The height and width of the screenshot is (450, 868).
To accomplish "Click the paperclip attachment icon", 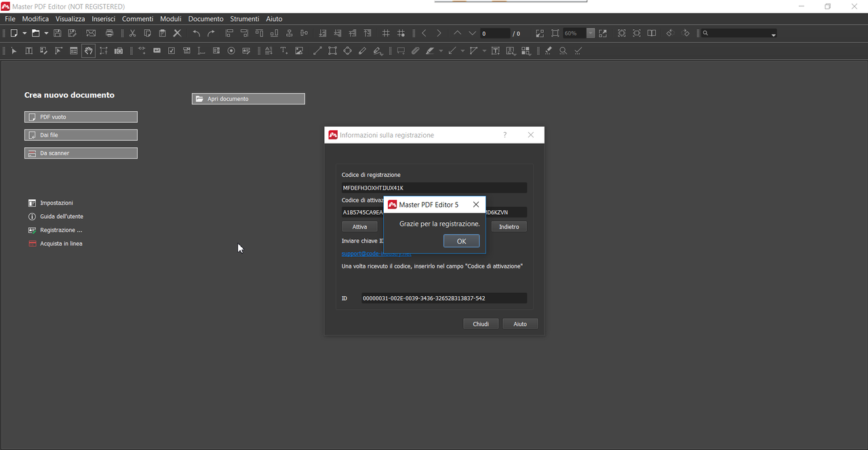I will [x=416, y=51].
